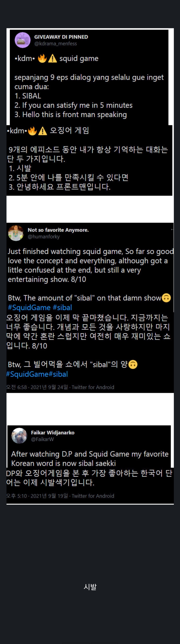Image resolution: width=180 pixels, height=644 pixels.
Task: Open the #SquidGame hashtag in the English tweet
Action: tap(29, 307)
